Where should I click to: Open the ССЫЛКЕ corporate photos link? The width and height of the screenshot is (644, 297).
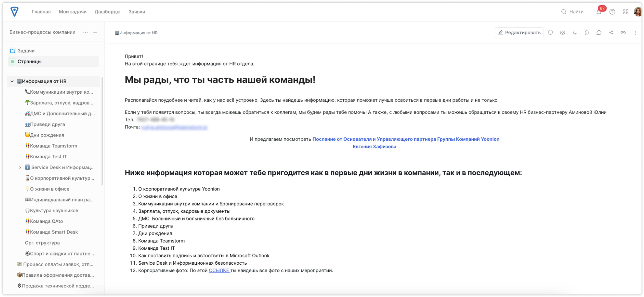219,270
